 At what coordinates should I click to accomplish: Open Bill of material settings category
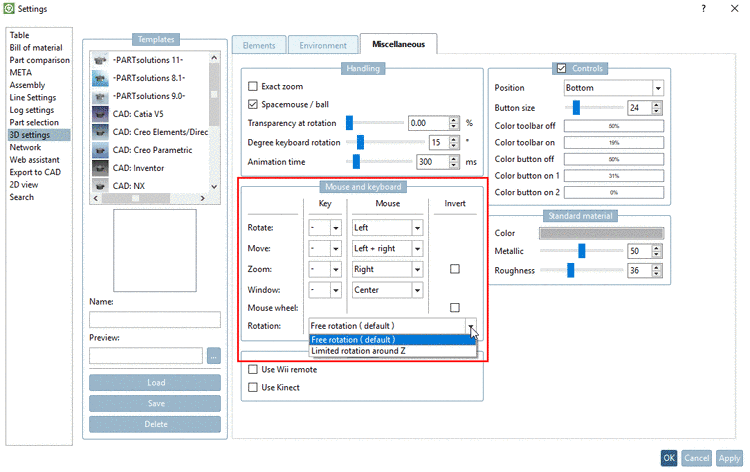(36, 48)
